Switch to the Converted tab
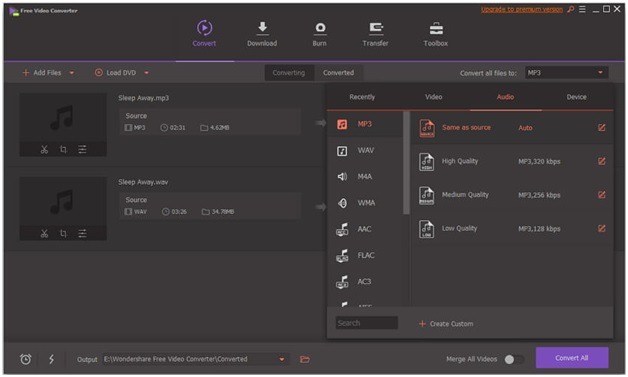This screenshot has width=628, height=377. (338, 73)
